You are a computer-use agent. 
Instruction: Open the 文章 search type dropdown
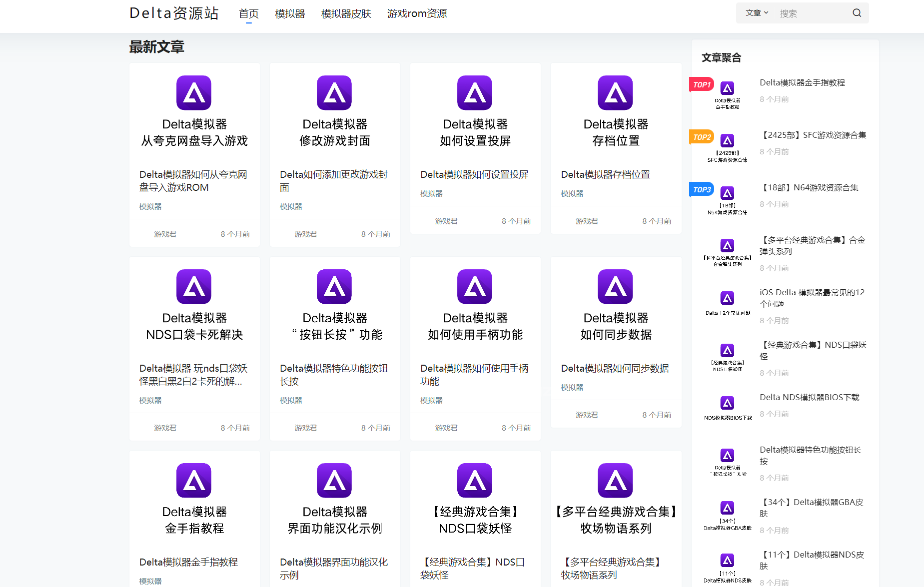757,13
